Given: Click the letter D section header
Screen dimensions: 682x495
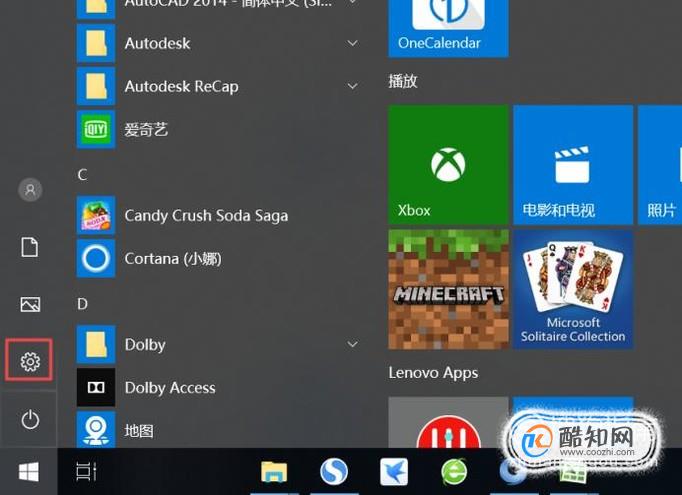Looking at the screenshot, I should coord(83,304).
